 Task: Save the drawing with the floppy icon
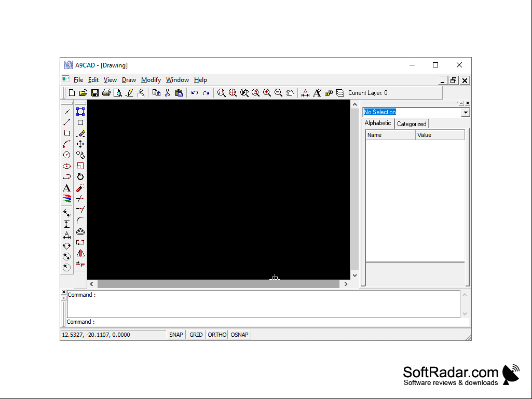pyautogui.click(x=94, y=93)
